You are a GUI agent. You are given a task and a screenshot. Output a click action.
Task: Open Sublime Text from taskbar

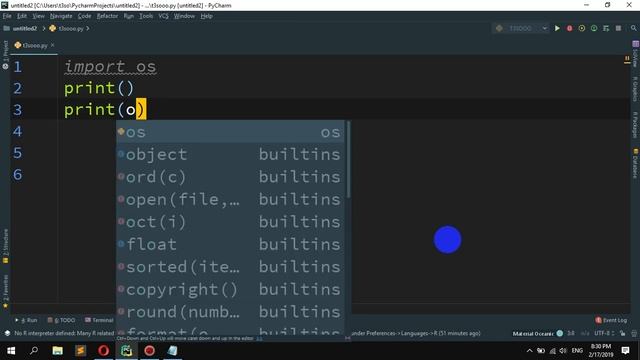80,351
